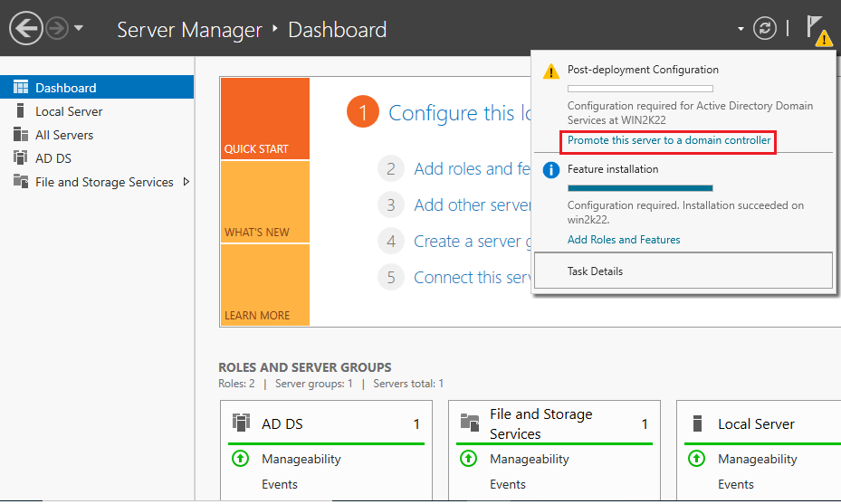
Task: Click the All Servers icon in sidebar
Action: 21,134
